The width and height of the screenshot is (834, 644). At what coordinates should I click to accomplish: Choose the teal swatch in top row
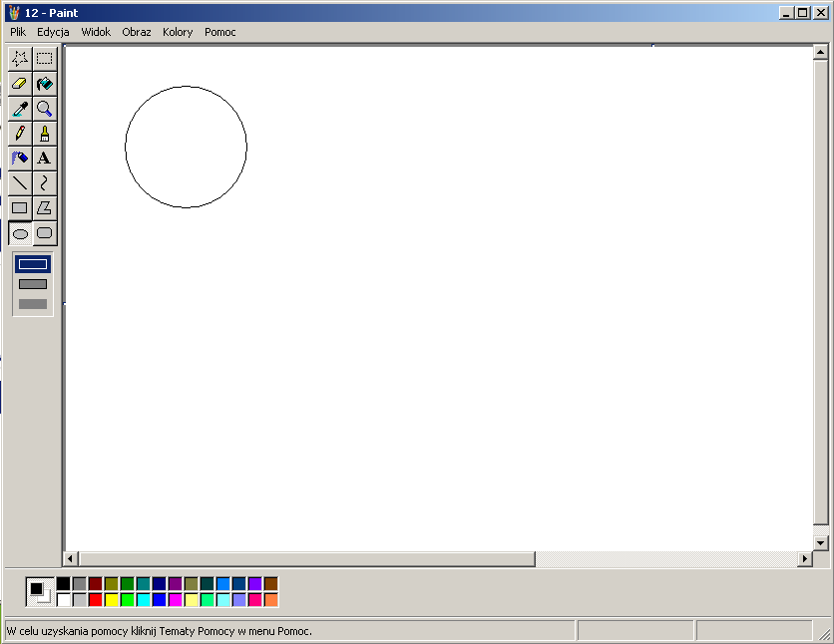[143, 584]
